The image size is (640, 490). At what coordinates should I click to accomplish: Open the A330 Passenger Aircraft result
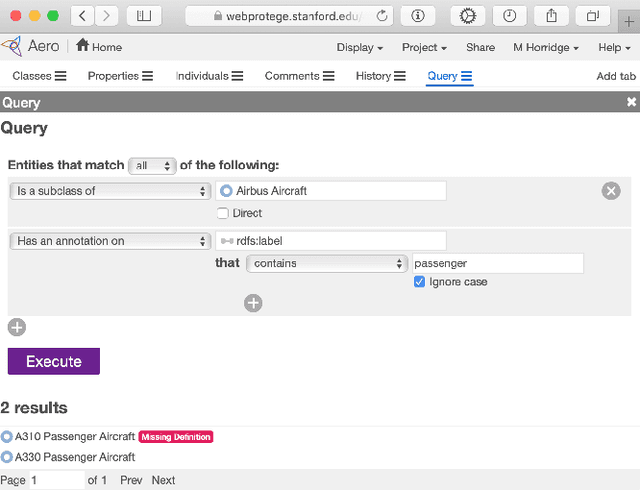click(75, 457)
